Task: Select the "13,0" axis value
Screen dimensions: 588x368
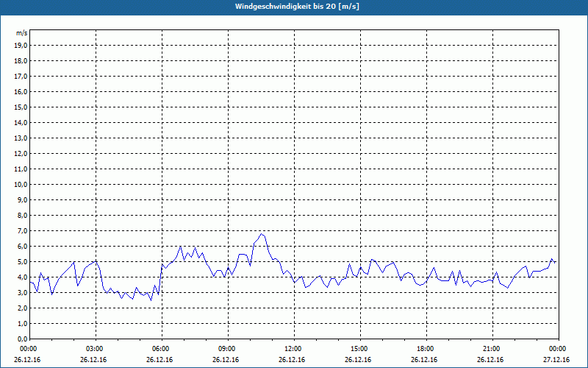Action: tap(21, 138)
